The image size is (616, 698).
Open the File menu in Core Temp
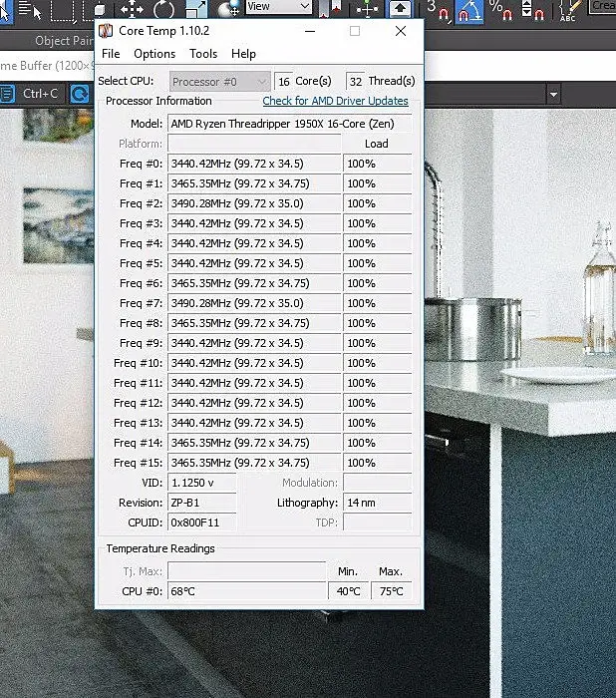(x=111, y=54)
